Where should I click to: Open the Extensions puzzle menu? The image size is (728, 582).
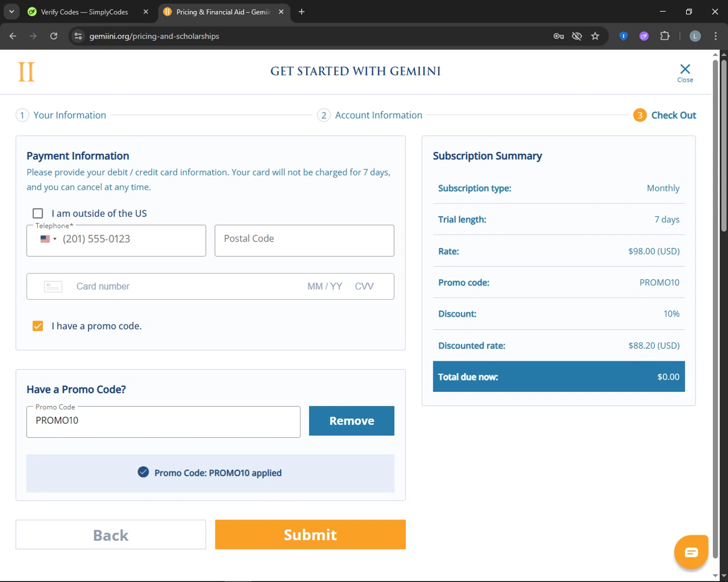pyautogui.click(x=664, y=36)
